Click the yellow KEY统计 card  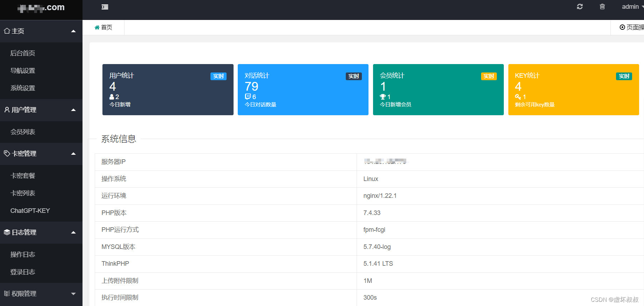[x=573, y=90]
